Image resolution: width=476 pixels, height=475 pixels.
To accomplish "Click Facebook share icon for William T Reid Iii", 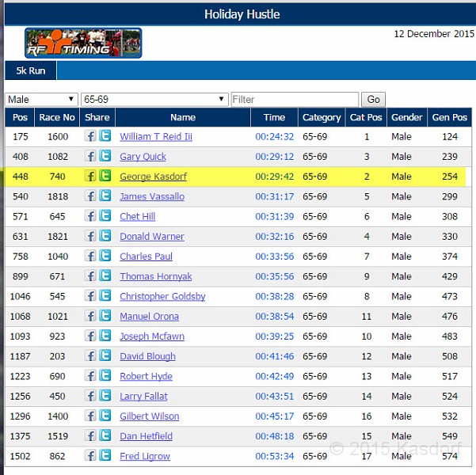I will tap(90, 136).
